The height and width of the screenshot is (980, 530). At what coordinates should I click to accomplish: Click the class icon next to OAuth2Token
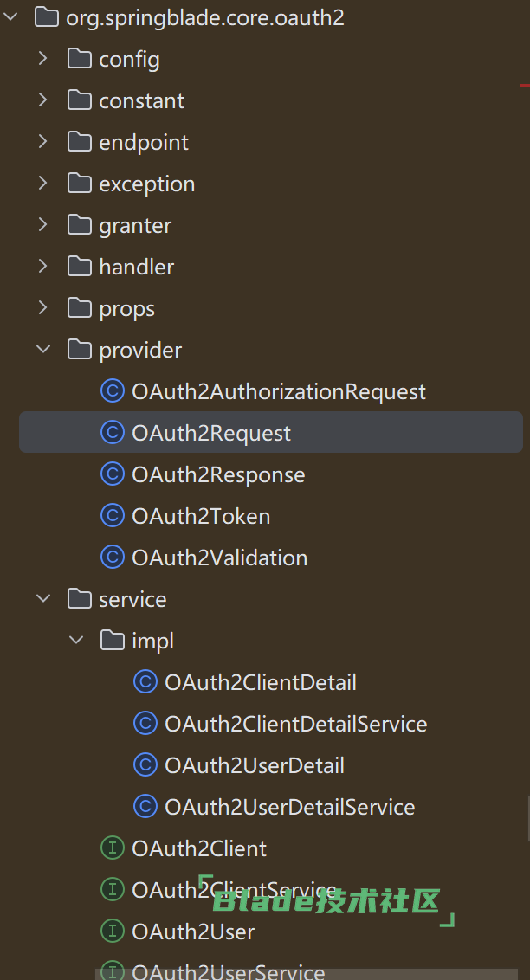click(x=113, y=517)
